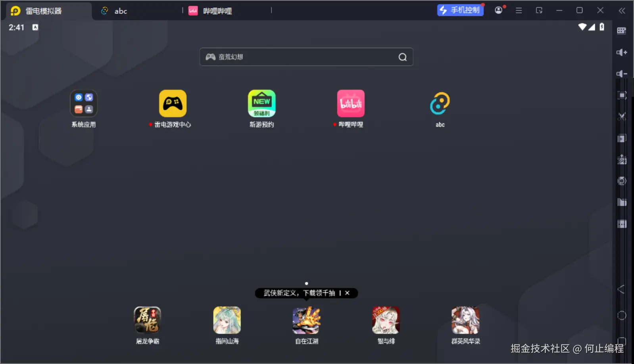Screen dimensions: 634x364
Task: Click the search magnifier icon
Action: pos(403,57)
